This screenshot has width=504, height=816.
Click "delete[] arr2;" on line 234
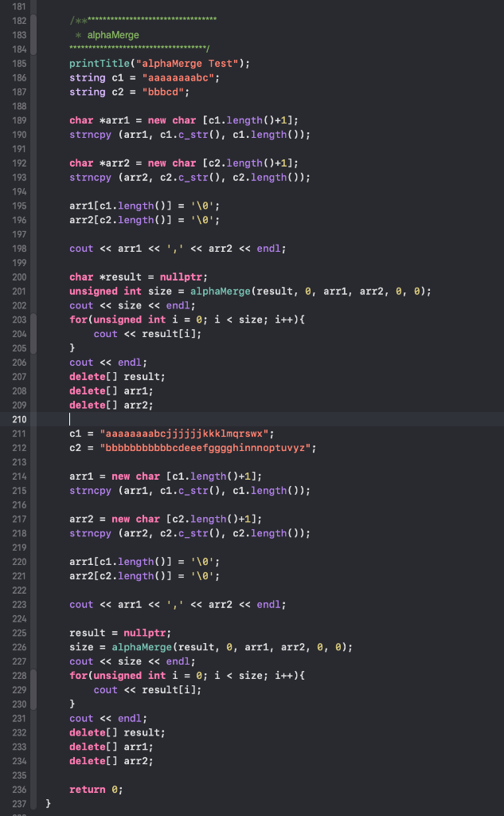[x=111, y=761]
